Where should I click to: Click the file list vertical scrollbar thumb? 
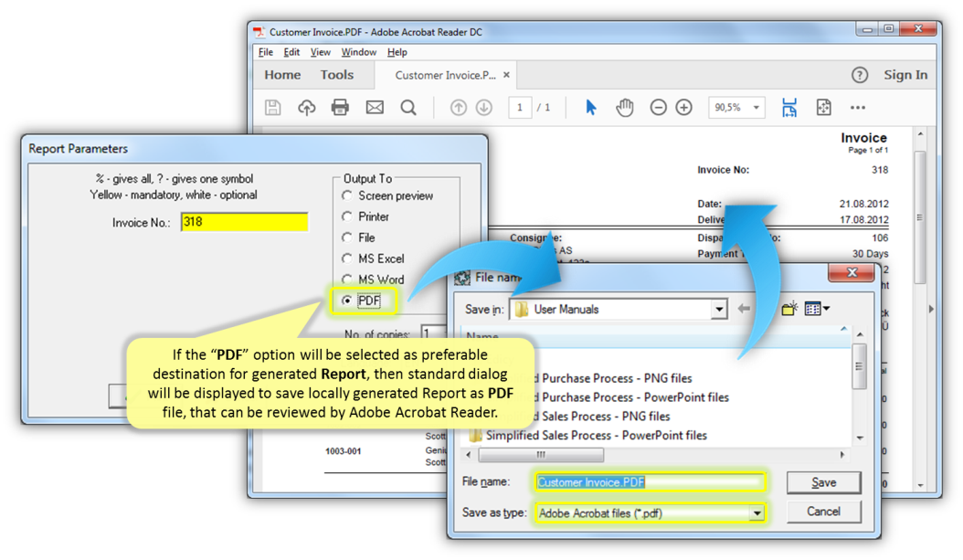[860, 366]
